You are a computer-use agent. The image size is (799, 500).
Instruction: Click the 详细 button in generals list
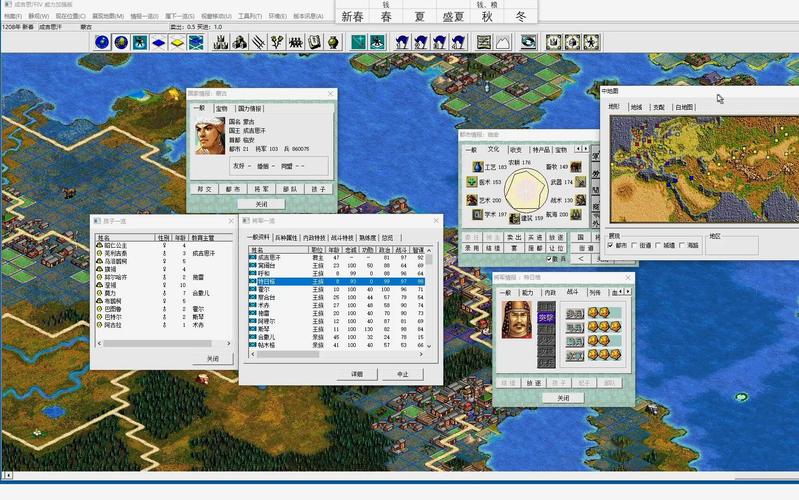[357, 374]
